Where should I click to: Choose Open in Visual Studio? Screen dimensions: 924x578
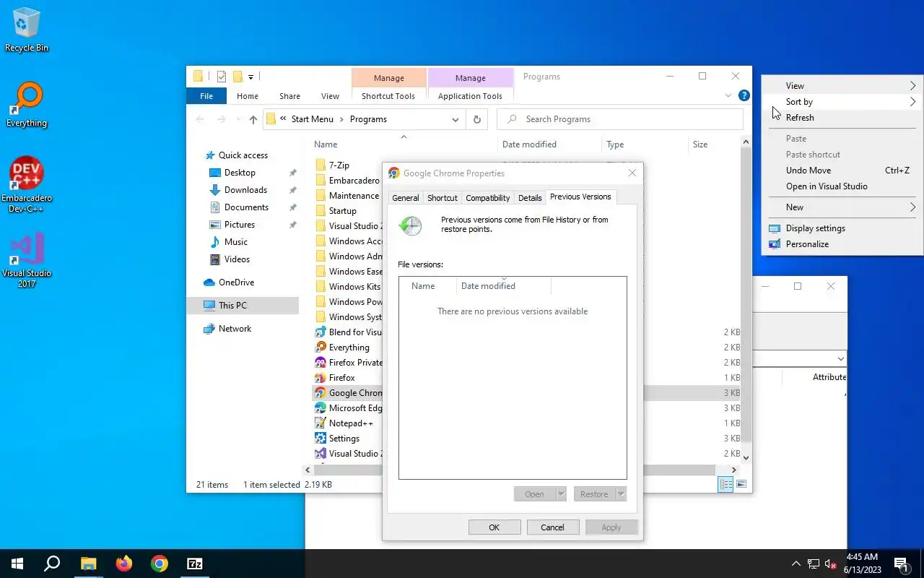point(843,186)
